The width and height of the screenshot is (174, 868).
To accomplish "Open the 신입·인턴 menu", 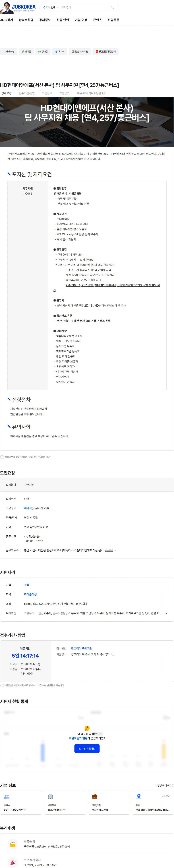I will 63,20.
